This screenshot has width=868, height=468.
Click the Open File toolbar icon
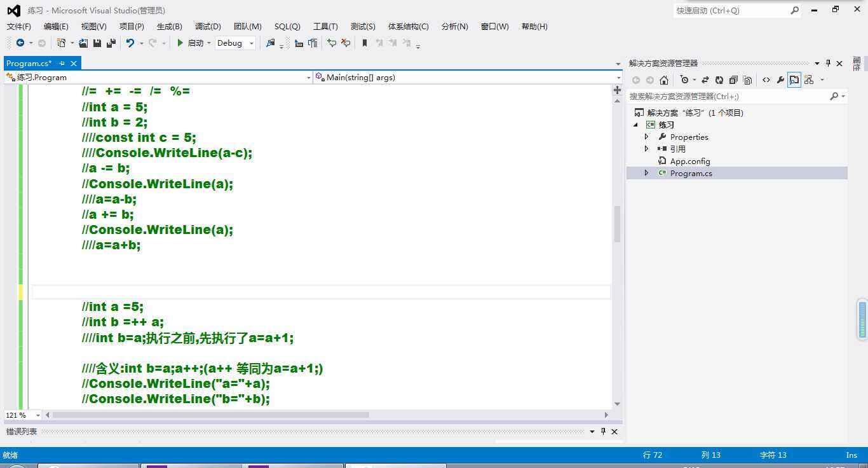(x=83, y=43)
